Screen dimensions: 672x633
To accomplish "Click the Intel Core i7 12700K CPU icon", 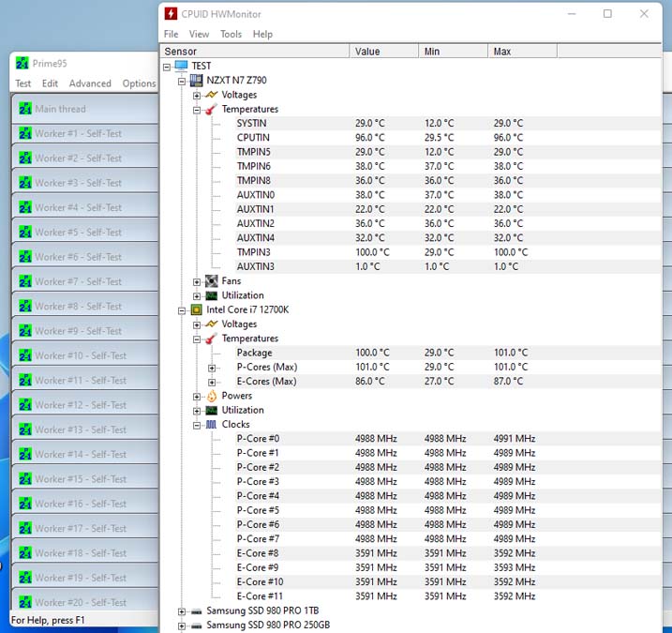I will pos(196,309).
